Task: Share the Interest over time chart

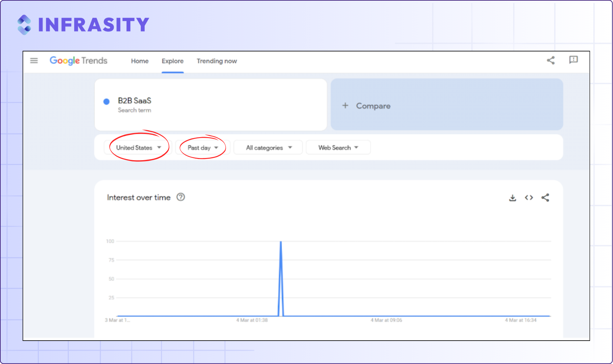Action: point(545,197)
